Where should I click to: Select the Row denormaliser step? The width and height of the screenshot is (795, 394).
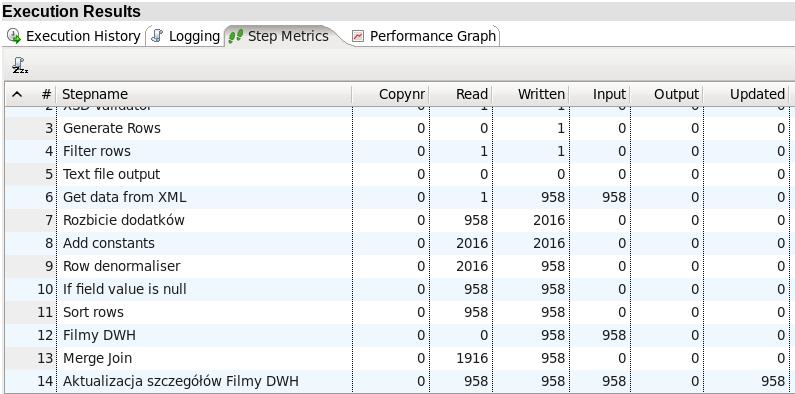398,266
